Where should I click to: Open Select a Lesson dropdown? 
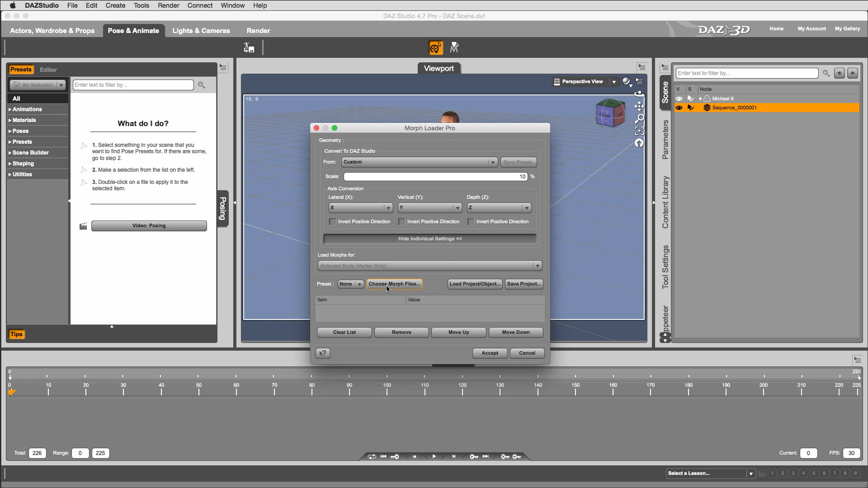711,474
